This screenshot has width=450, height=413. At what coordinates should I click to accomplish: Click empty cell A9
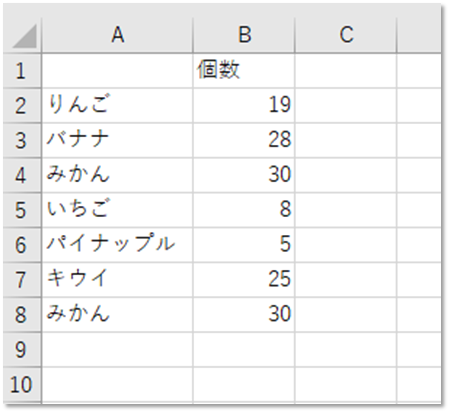pyautogui.click(x=117, y=349)
